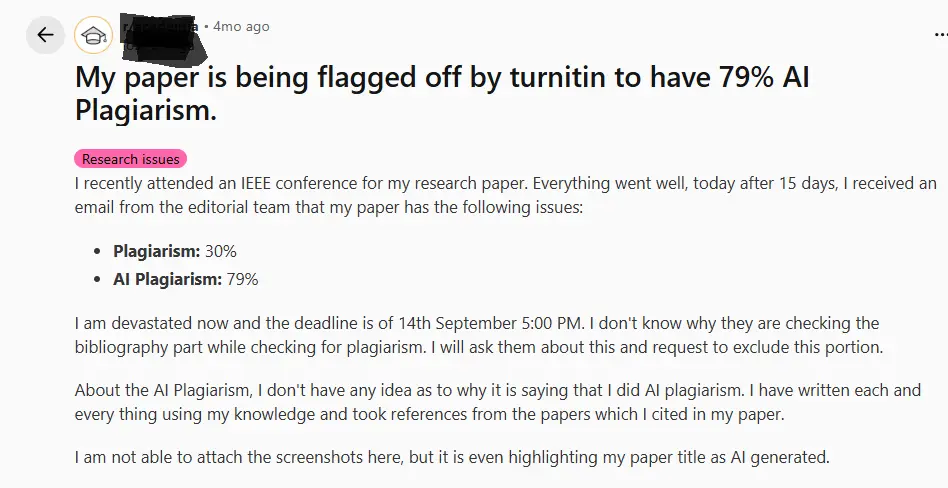
Task: Select the 'Research issues' pink flair tag
Action: 131,159
